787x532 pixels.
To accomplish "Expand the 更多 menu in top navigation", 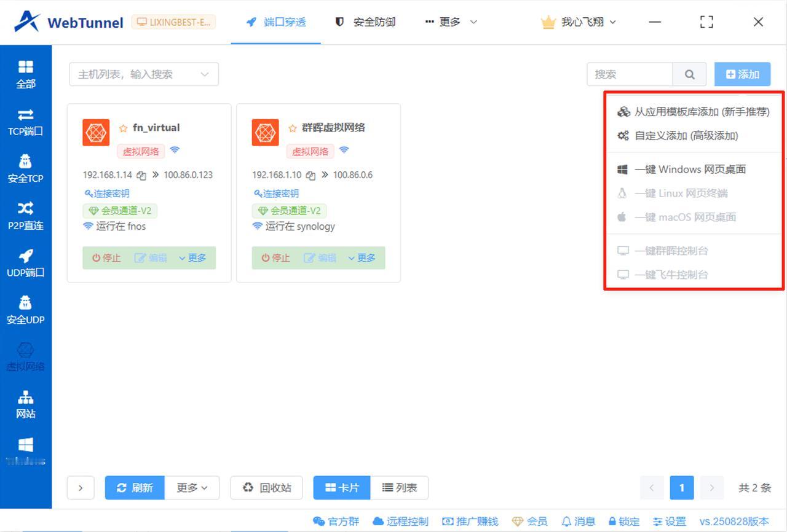I will point(451,22).
